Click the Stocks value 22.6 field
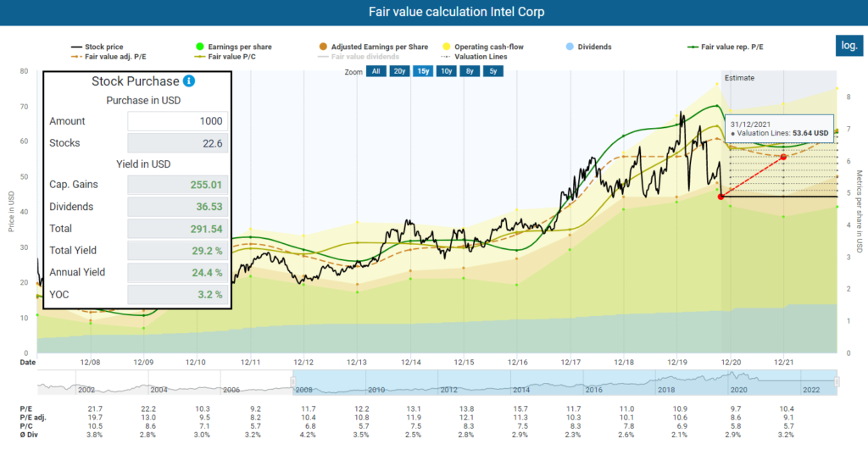Viewport: 868px width, 455px height. point(177,143)
